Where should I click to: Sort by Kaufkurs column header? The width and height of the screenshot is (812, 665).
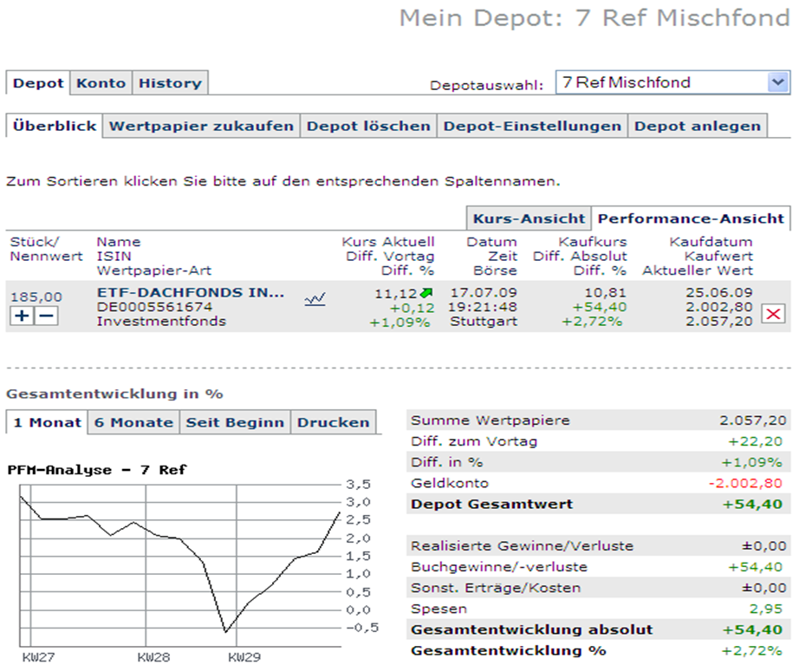[593, 242]
